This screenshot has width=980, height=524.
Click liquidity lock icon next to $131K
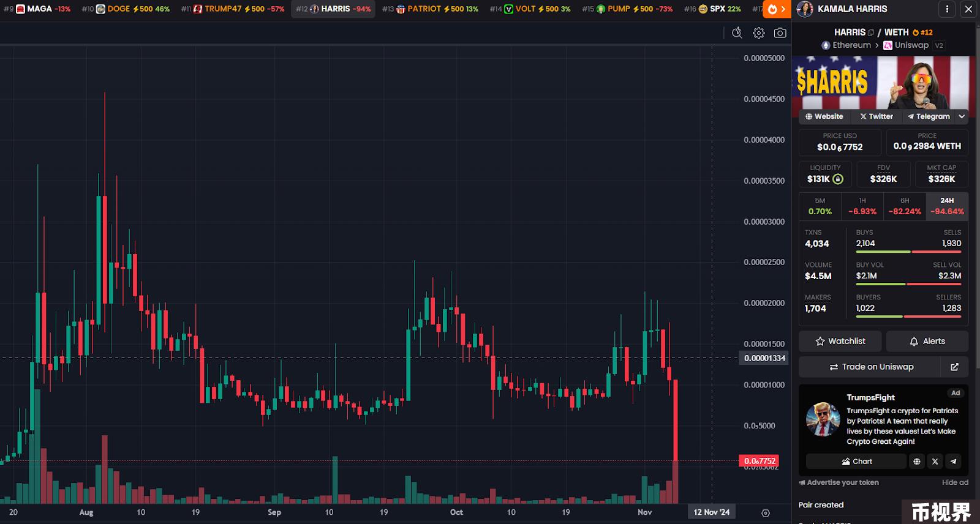[838, 179]
